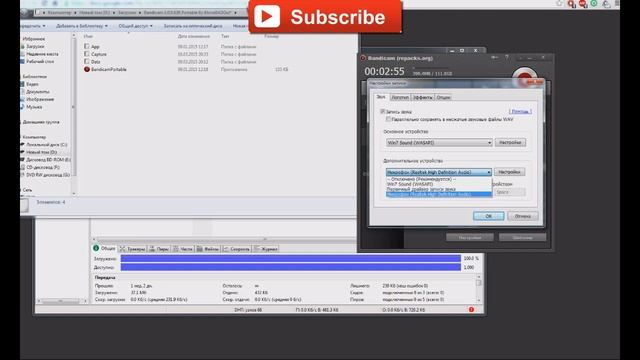The height and width of the screenshot is (360, 640).
Task: Switch to the Логотип tab
Action: tap(400, 97)
